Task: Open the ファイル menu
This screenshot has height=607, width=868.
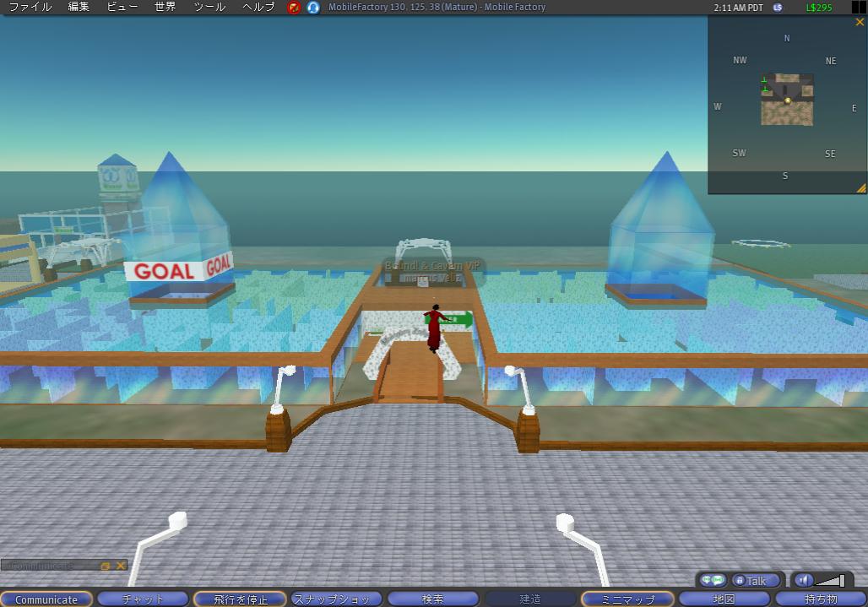Action: click(30, 7)
